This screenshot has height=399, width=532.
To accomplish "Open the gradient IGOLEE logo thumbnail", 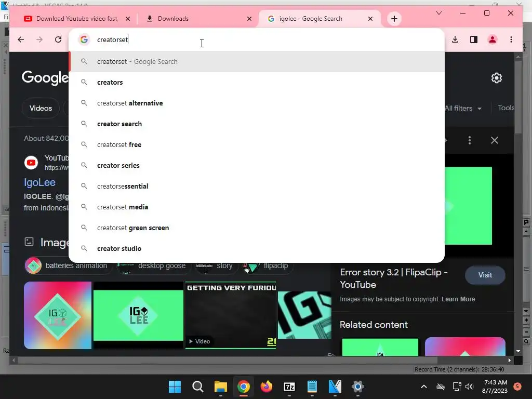I will coord(58,315).
